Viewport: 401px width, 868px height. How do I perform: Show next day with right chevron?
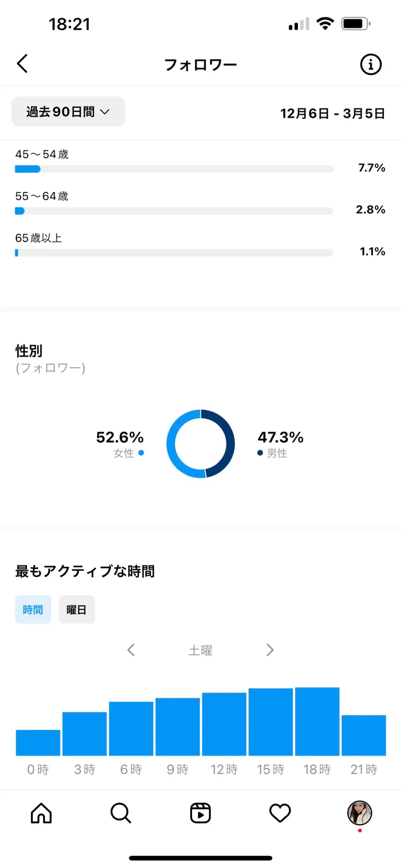click(x=270, y=650)
